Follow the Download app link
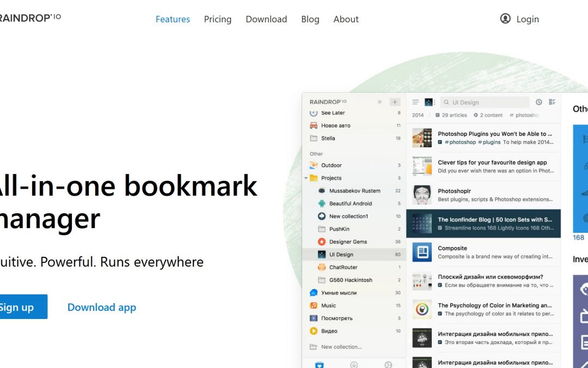The width and height of the screenshot is (588, 368). pos(101,307)
